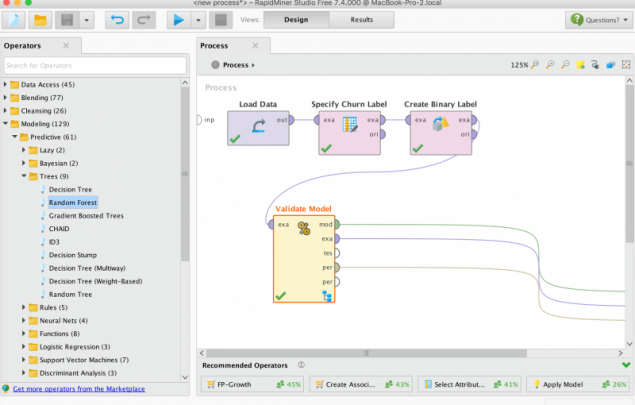Select Gradient Boosted Trees operator
The height and width of the screenshot is (405, 635).
point(86,215)
